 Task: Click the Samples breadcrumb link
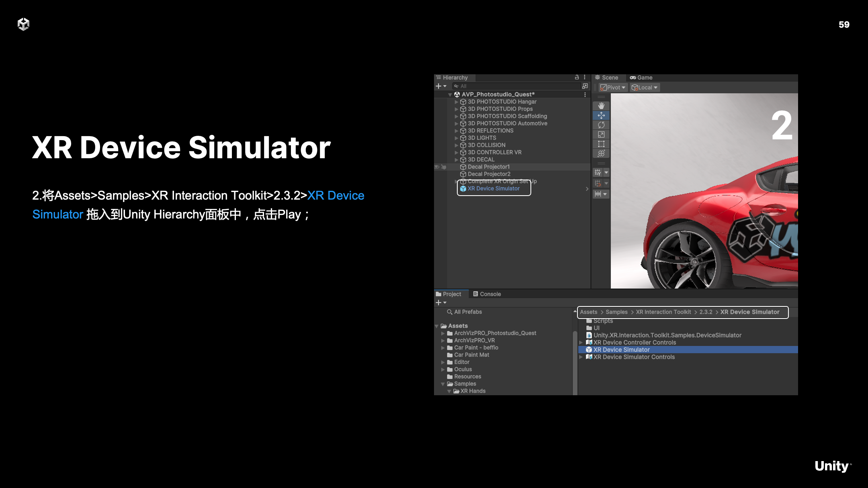click(x=616, y=312)
